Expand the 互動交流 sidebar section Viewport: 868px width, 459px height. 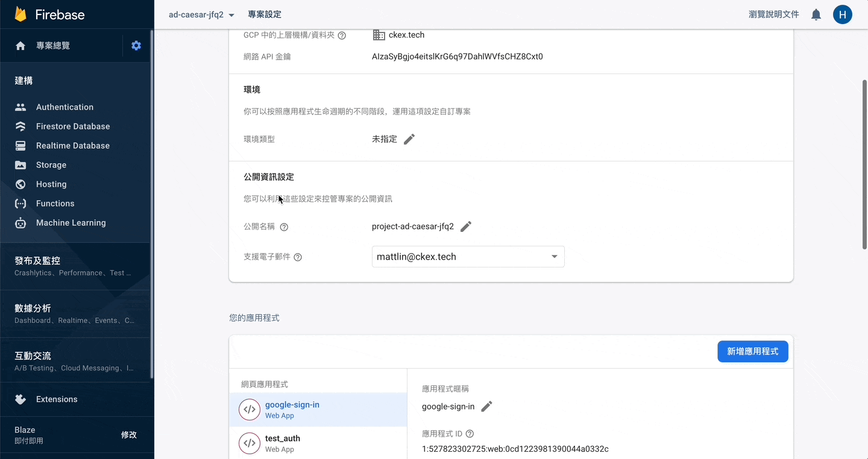tap(76, 361)
